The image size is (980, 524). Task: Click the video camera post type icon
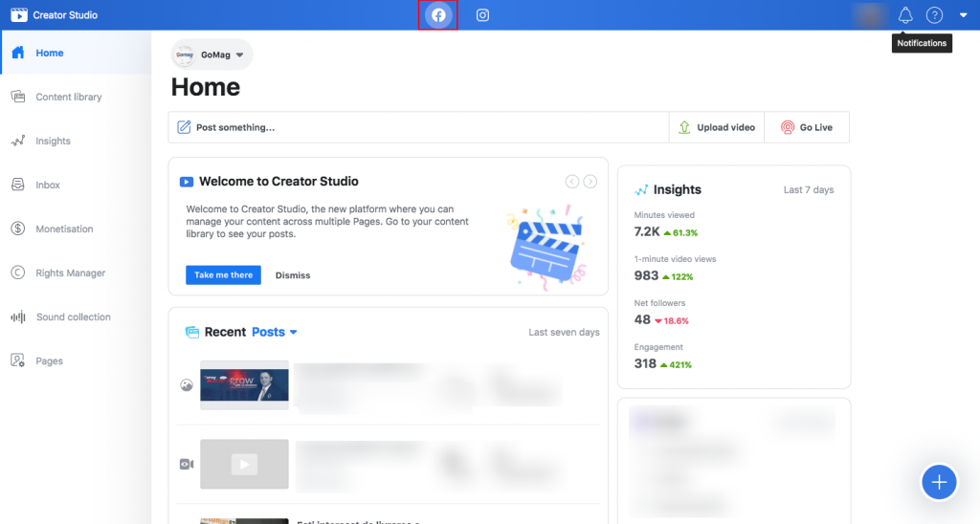(x=187, y=464)
